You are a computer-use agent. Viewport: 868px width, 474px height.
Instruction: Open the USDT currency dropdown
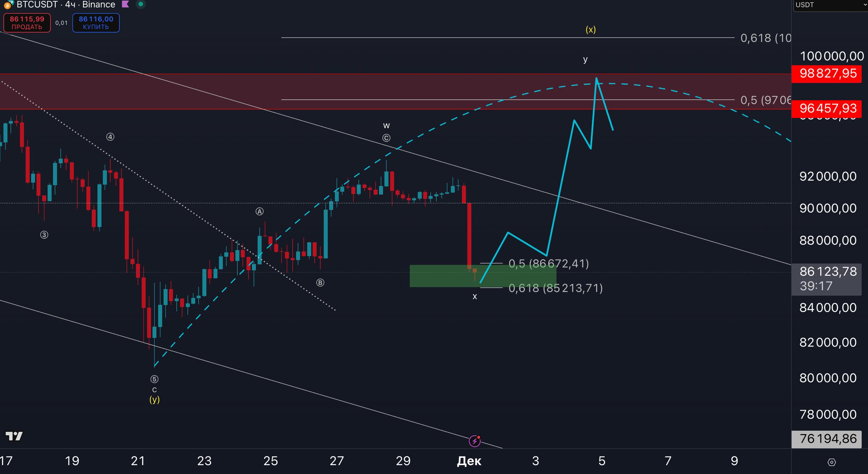tap(831, 5)
